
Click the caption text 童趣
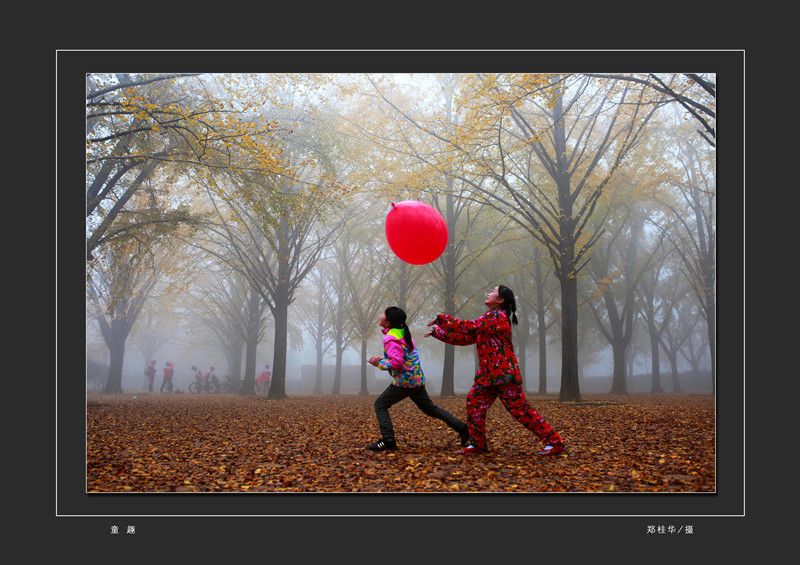[122, 530]
